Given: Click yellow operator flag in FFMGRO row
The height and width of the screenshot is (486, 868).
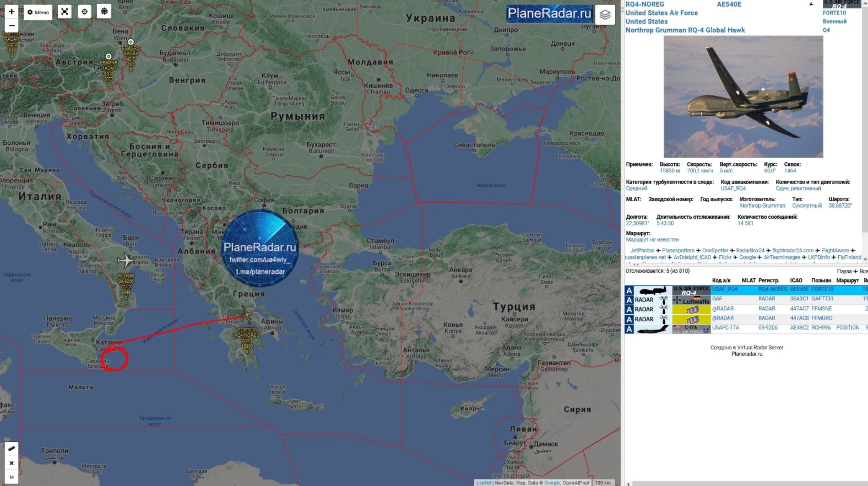Looking at the screenshot, I should click(691, 319).
